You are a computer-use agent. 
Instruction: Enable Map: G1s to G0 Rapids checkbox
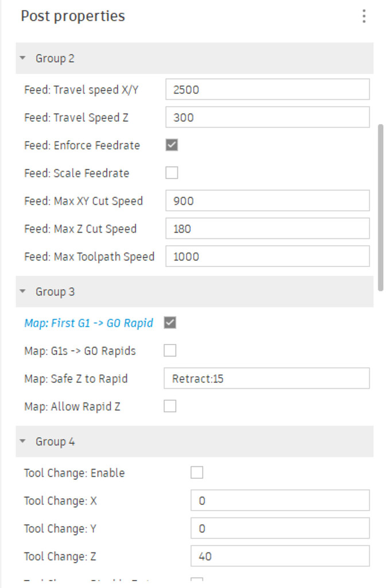[x=170, y=350]
